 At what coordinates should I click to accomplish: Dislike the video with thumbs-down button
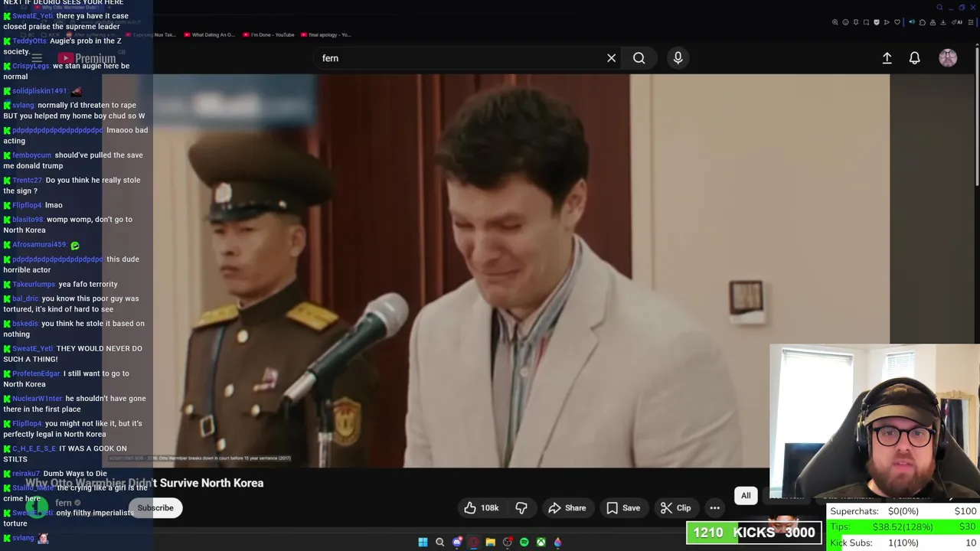[x=521, y=508]
